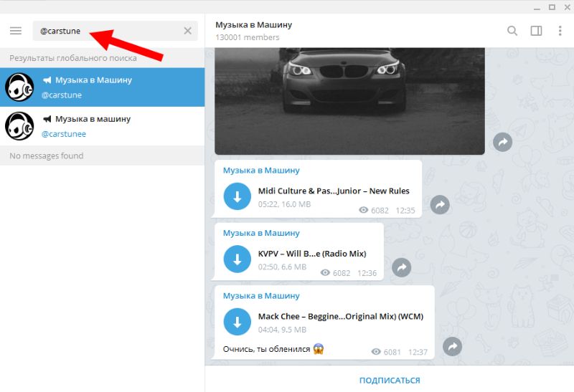Click the 02:50, 6.6 MB file info

coord(282,267)
